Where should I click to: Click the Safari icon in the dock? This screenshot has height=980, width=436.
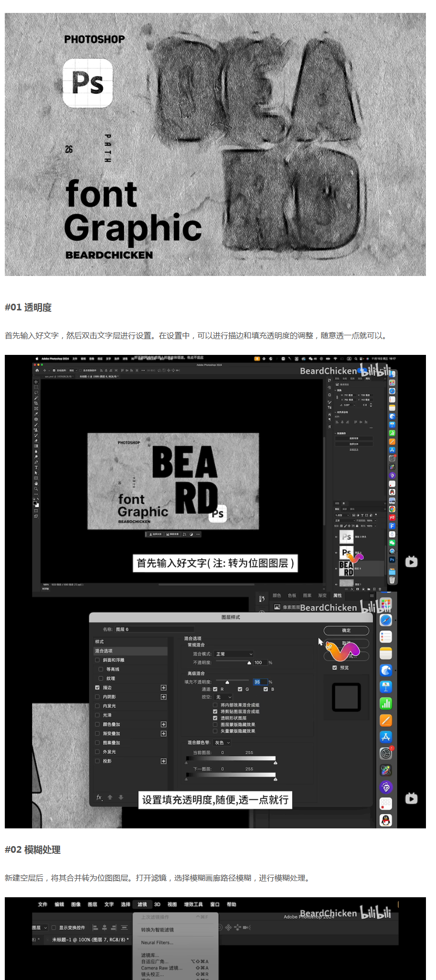click(x=386, y=620)
